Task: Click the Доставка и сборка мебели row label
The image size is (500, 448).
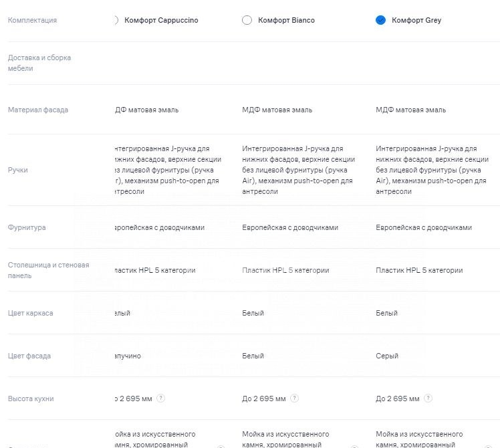Action: [x=39, y=63]
